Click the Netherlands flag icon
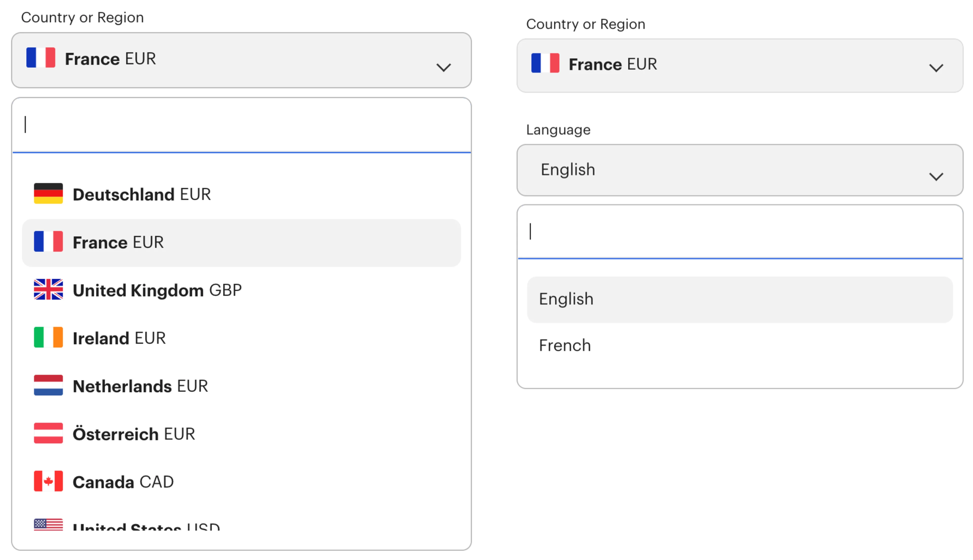 (48, 385)
